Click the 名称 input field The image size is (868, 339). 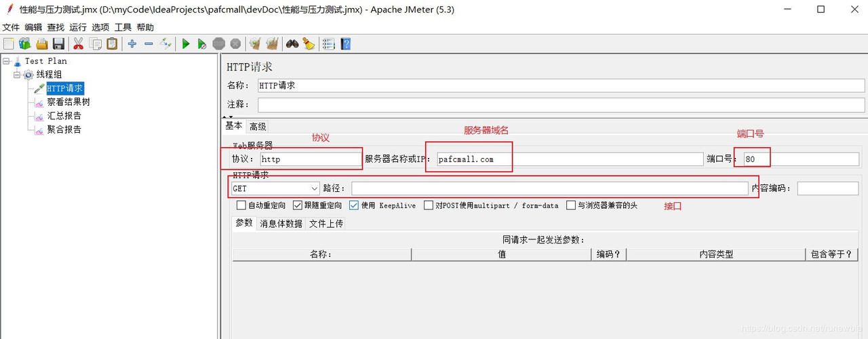pyautogui.click(x=561, y=86)
